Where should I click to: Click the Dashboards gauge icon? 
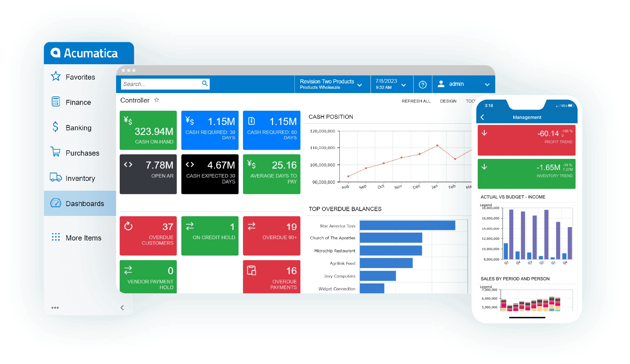56,203
